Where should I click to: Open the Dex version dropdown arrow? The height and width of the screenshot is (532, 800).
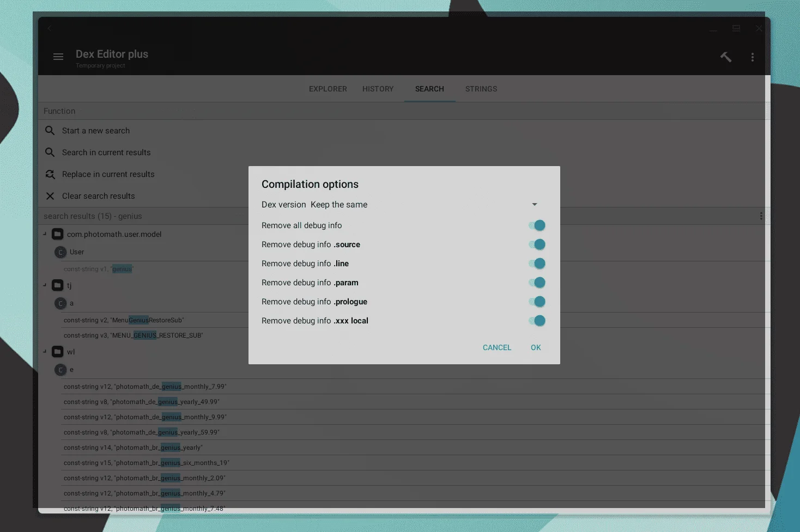point(535,204)
